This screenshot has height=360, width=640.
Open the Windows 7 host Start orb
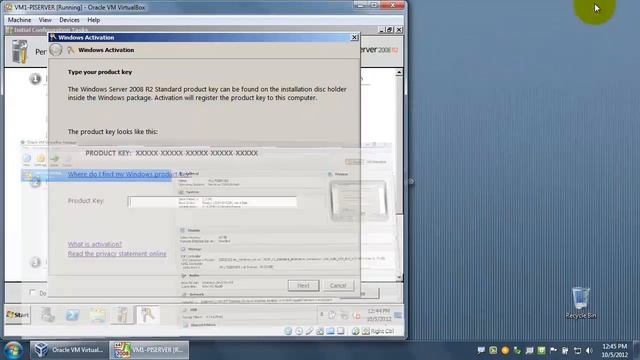(x=13, y=350)
